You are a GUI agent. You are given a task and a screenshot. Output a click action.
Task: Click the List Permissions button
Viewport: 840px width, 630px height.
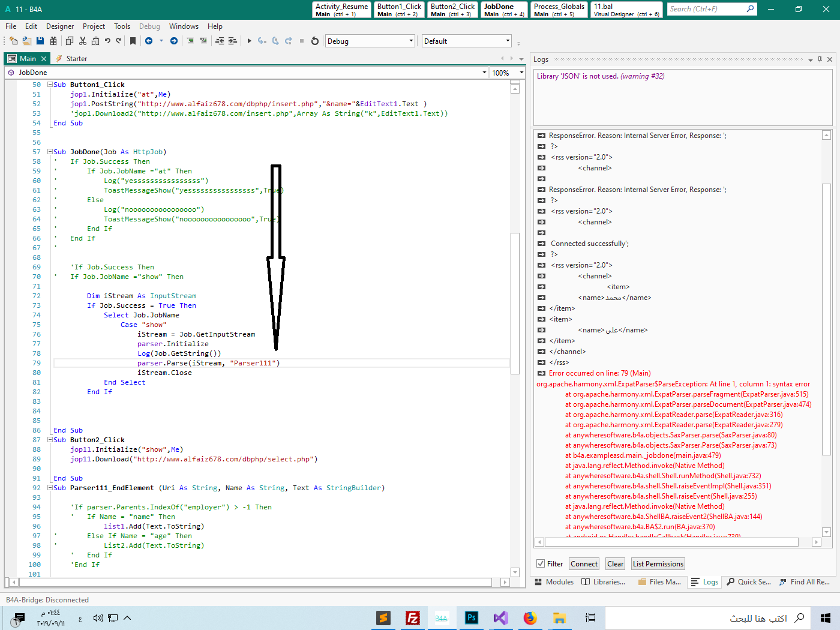[658, 564]
